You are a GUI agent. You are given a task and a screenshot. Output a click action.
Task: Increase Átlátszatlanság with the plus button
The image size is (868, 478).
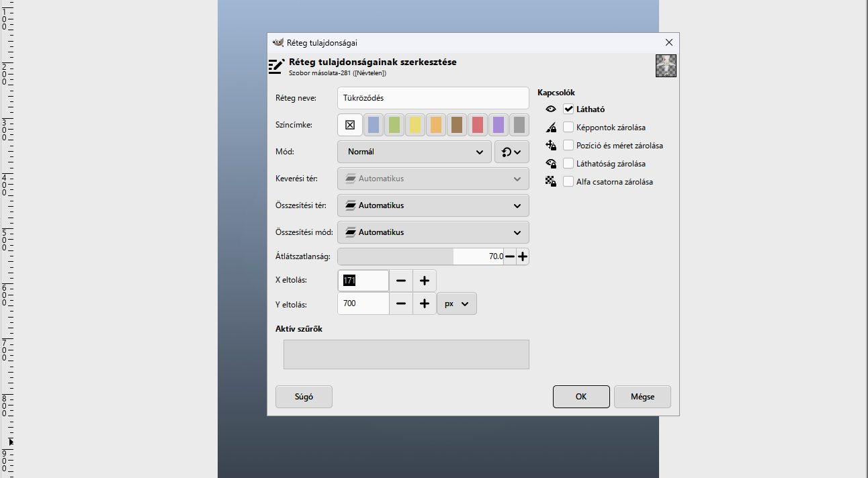coord(523,256)
